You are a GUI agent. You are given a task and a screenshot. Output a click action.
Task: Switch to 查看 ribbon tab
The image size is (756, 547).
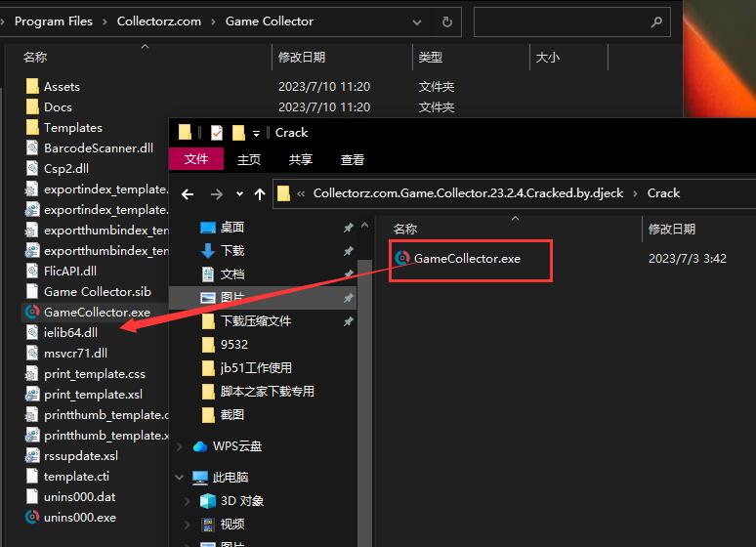tap(353, 159)
